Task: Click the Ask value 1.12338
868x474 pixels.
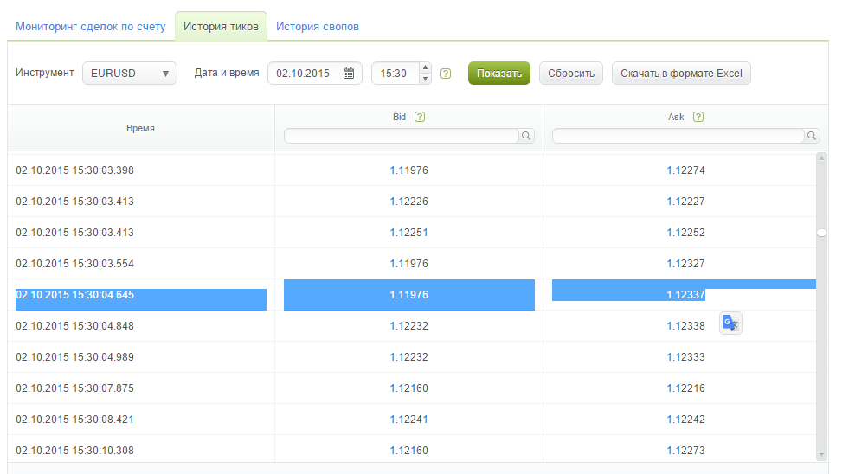Action: coord(686,326)
